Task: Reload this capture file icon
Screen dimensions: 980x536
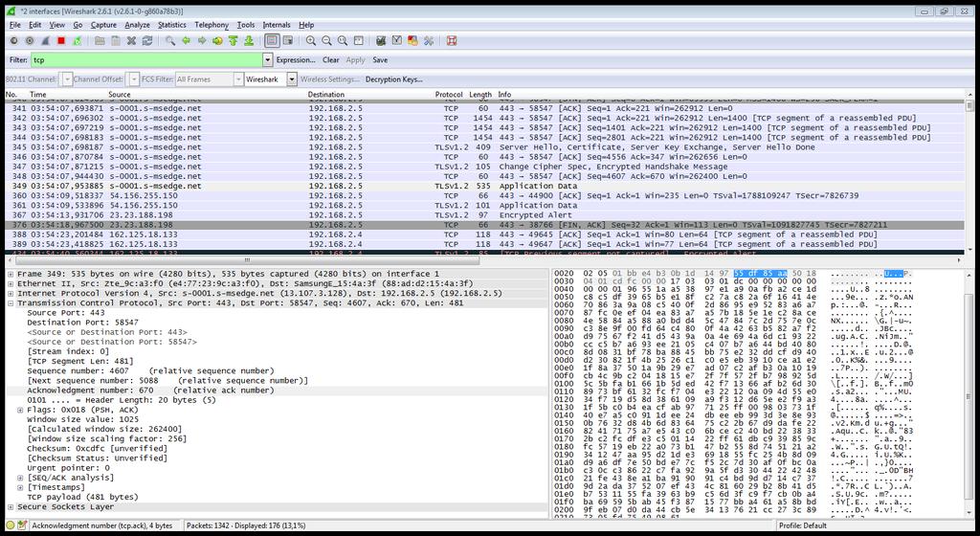Action: [x=147, y=40]
